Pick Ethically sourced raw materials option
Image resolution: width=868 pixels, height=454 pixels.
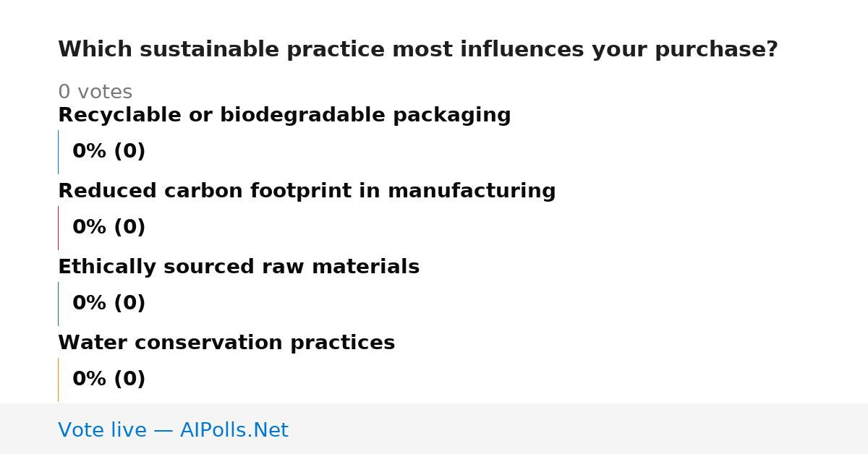[239, 267]
